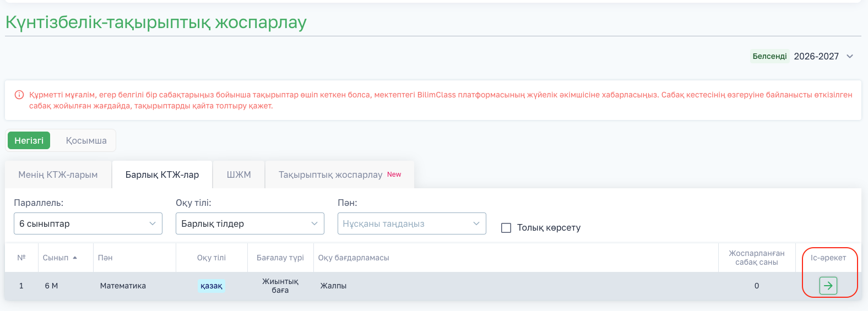Click the Жиынтық баға cell
This screenshot has height=311, width=868.
coord(280,286)
